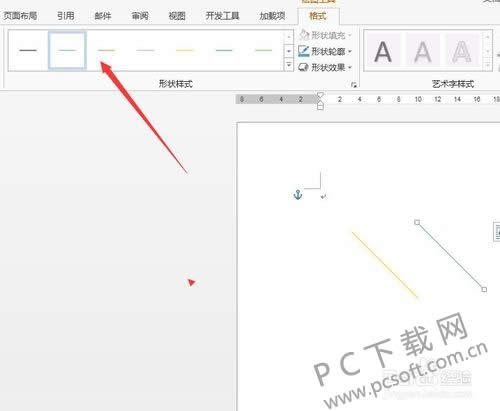Screen dimensions: 500x411
Task: Click the bottom handle of blue line
Action: tap(484, 290)
